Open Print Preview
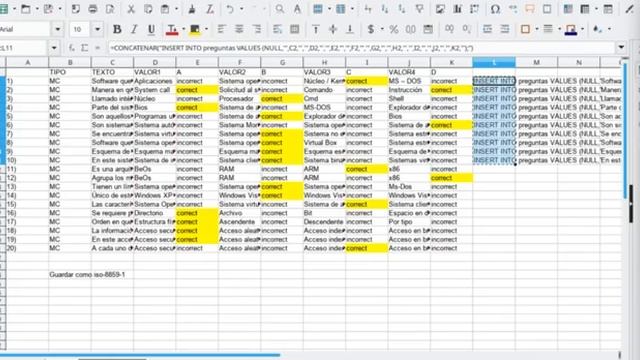The image size is (640, 360). [x=110, y=9]
